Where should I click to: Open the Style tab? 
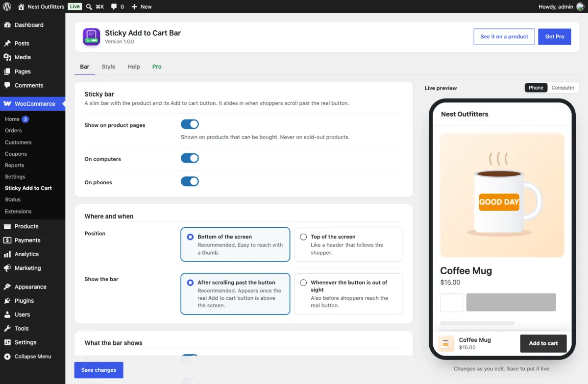pos(108,67)
